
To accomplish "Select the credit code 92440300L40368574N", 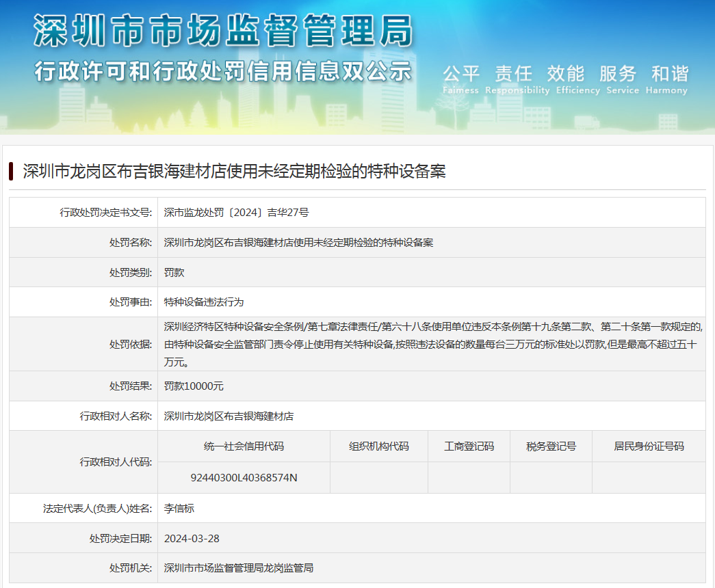I will point(244,477).
